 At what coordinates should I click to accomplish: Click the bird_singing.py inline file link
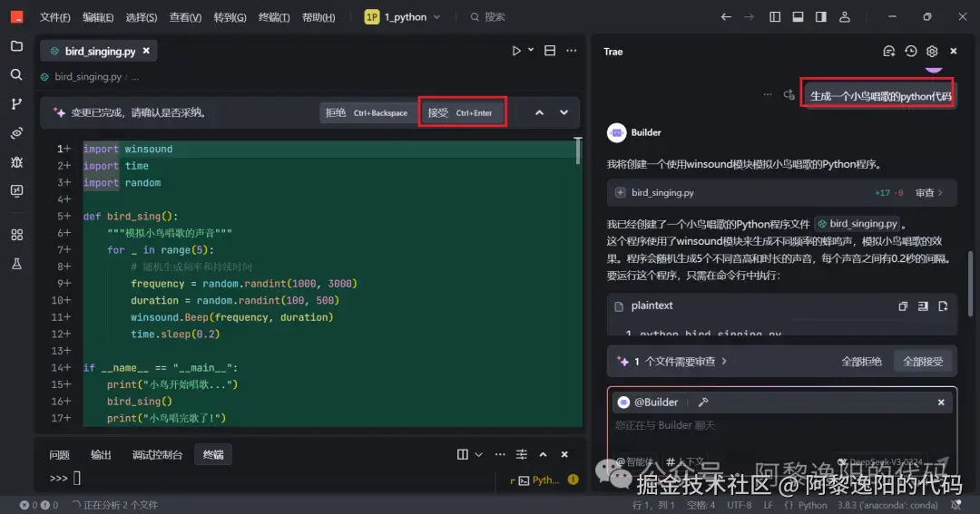(x=858, y=224)
